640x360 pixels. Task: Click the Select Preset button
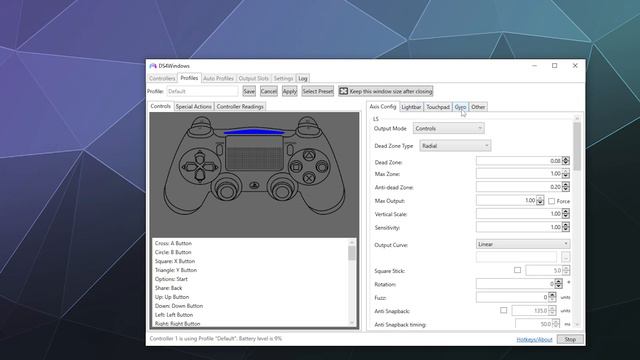coord(318,91)
